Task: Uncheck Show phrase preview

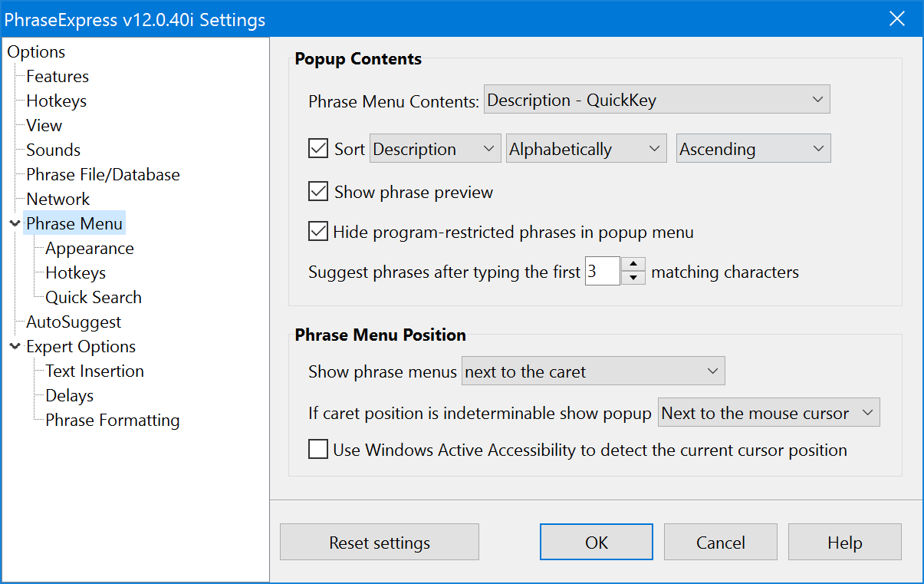Action: tap(318, 192)
